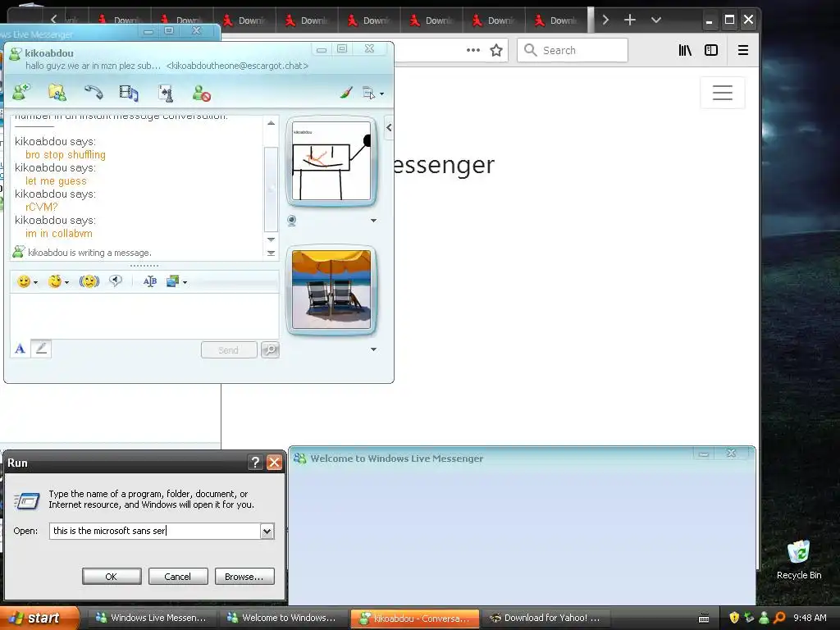840x630 pixels.
Task: Open the browser library icon
Action: click(x=685, y=50)
